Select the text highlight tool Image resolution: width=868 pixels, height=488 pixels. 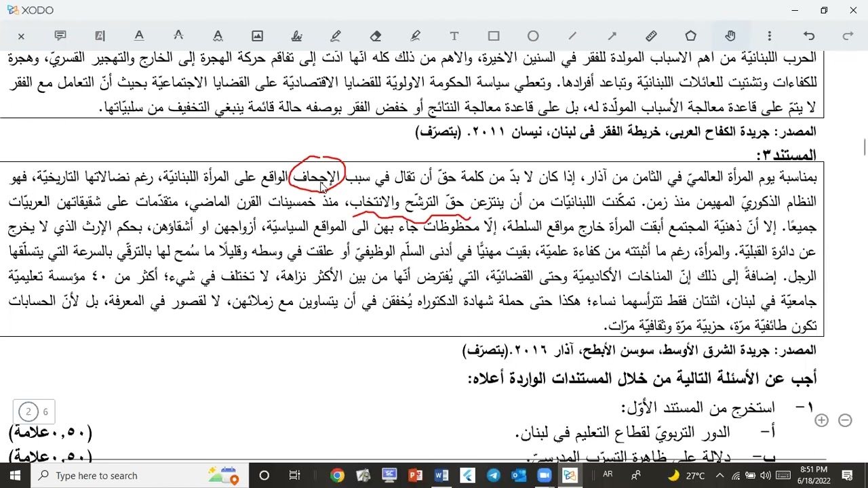pos(100,36)
